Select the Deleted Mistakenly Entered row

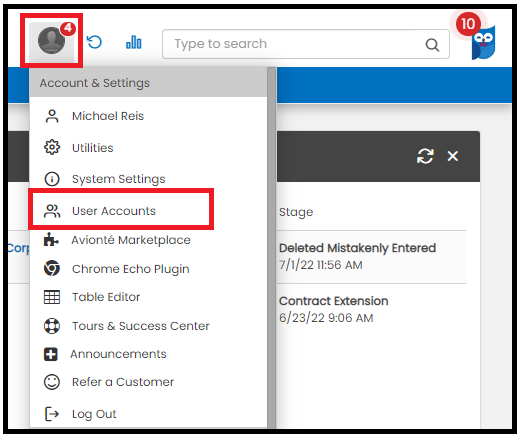[x=372, y=257]
